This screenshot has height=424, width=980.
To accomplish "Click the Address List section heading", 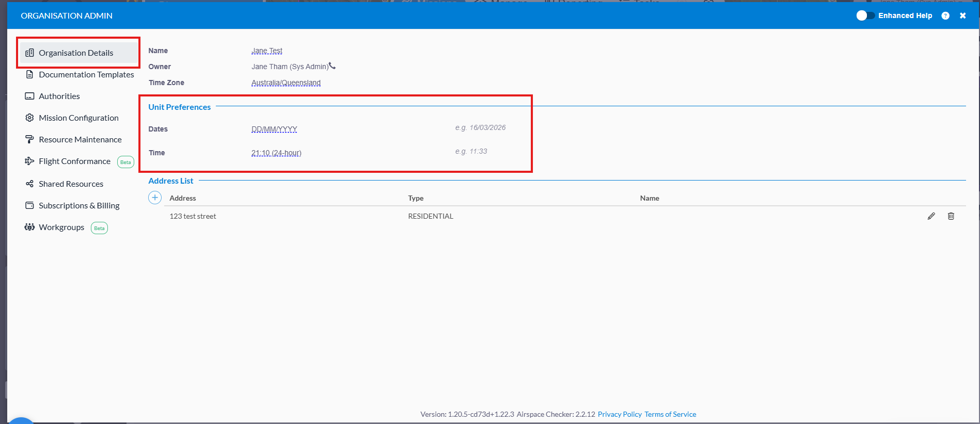I will pyautogui.click(x=171, y=181).
